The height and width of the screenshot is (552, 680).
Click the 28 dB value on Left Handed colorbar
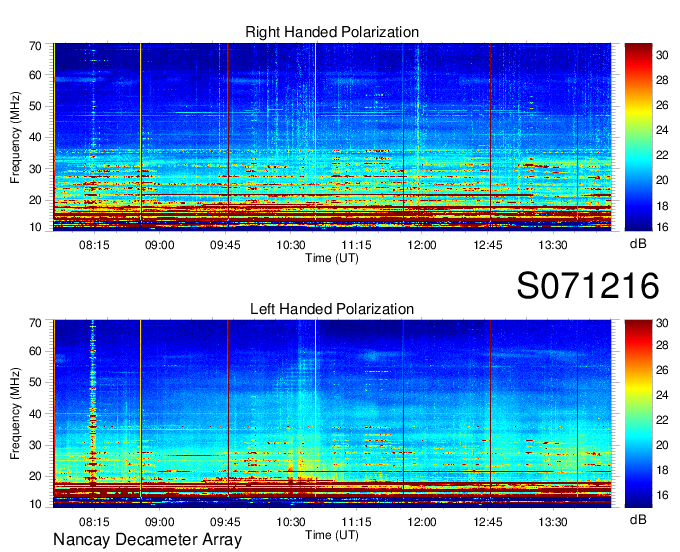(x=662, y=345)
